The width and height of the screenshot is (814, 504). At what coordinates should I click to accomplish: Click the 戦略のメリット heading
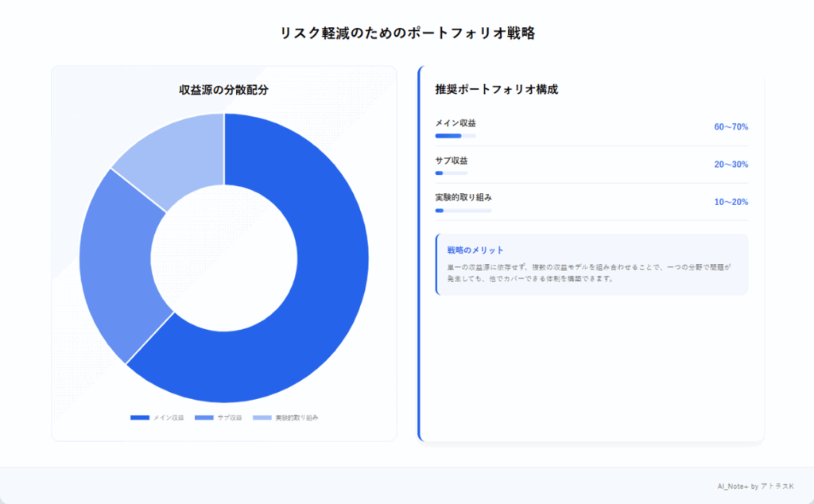coord(475,250)
